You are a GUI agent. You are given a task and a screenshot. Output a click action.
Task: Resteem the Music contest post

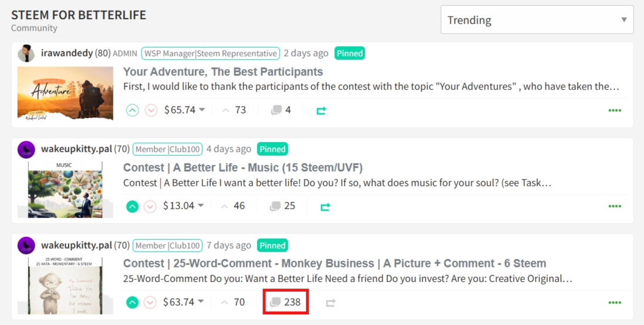pyautogui.click(x=325, y=206)
